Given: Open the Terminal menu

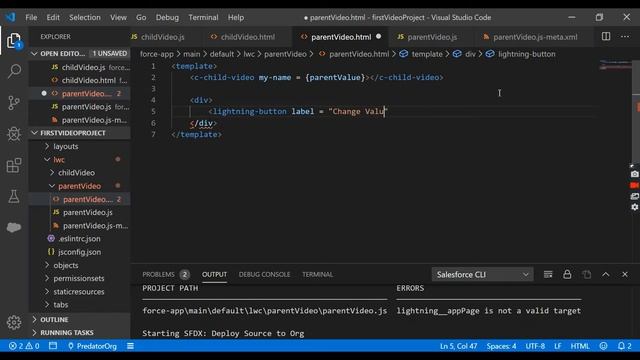Looking at the screenshot, I should (x=203, y=18).
